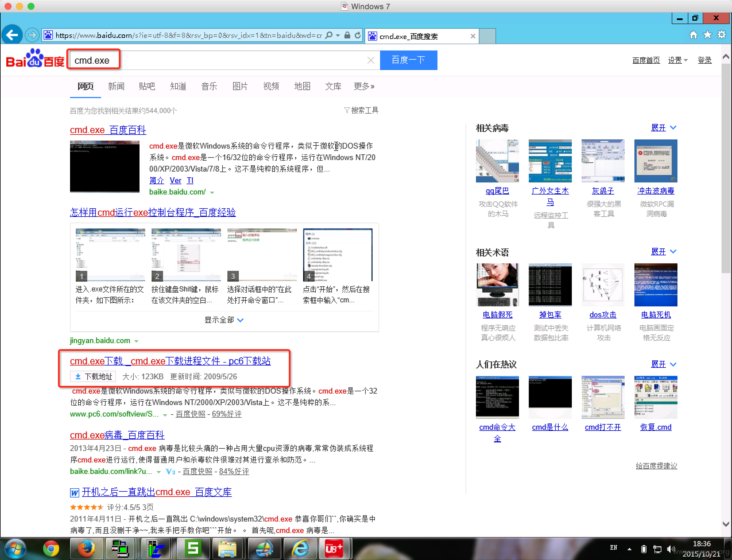Expand 显示全部 steps
The height and width of the screenshot is (560, 732).
pyautogui.click(x=224, y=320)
